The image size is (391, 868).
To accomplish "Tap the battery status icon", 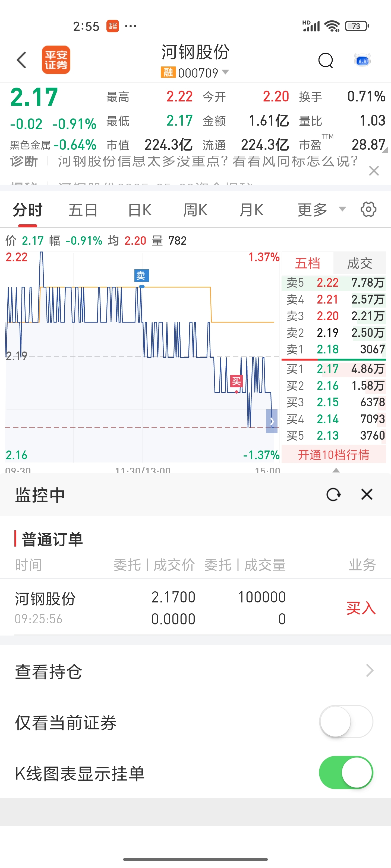I will point(357,26).
